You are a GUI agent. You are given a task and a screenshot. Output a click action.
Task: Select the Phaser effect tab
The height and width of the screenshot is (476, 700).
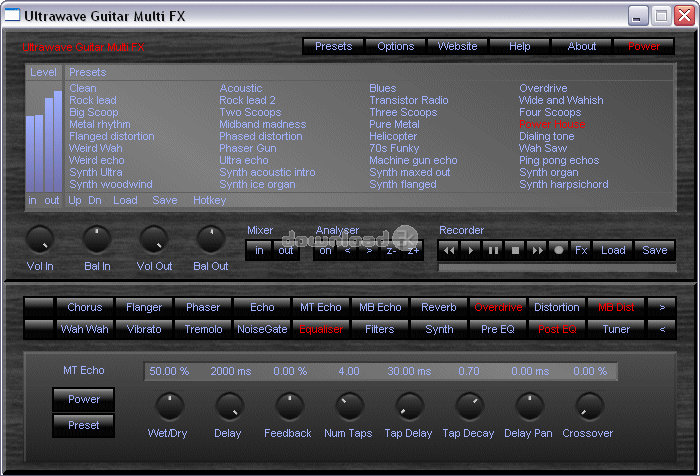[203, 307]
